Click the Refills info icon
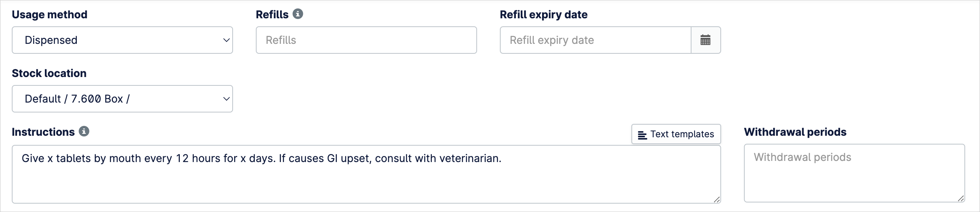 pyautogui.click(x=298, y=14)
